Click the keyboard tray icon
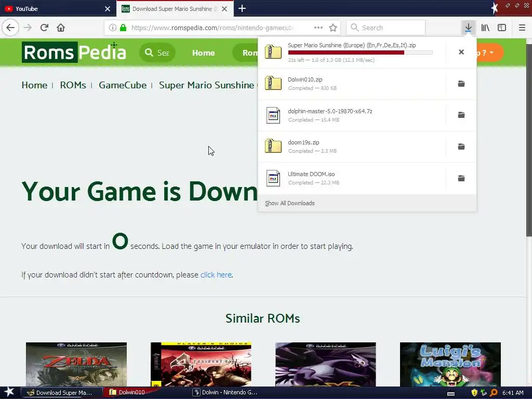 (x=451, y=394)
